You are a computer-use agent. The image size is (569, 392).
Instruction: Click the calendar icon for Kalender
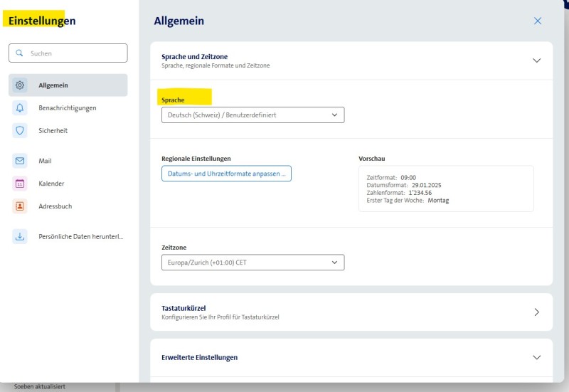20,184
